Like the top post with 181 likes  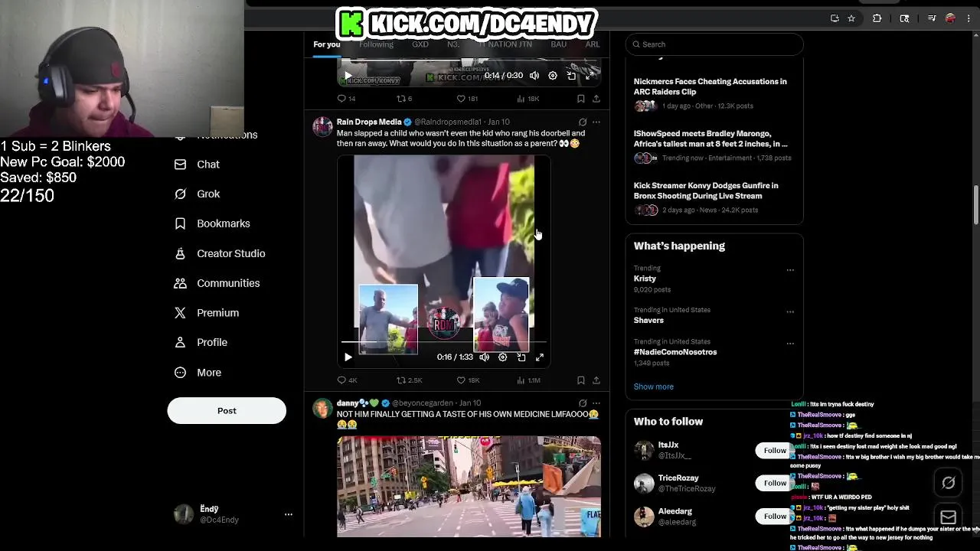[467, 99]
